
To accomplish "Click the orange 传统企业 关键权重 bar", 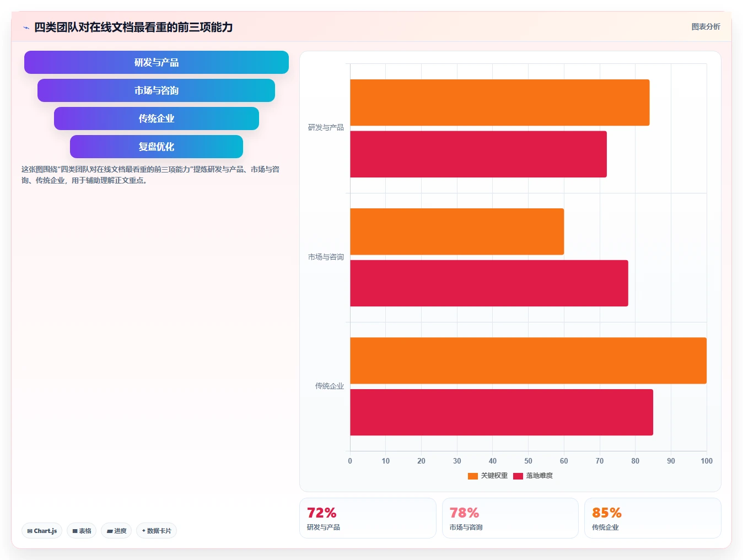I will 528,360.
